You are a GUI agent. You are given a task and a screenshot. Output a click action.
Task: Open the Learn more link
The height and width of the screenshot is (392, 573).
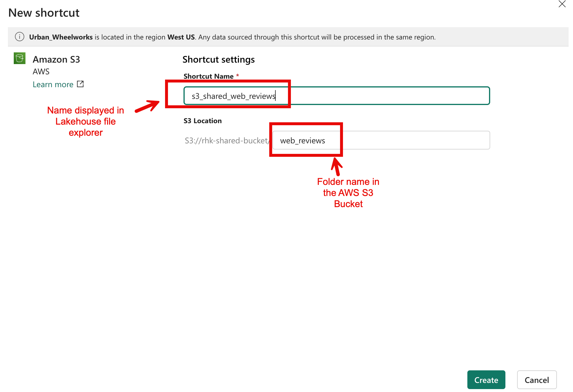pos(53,85)
